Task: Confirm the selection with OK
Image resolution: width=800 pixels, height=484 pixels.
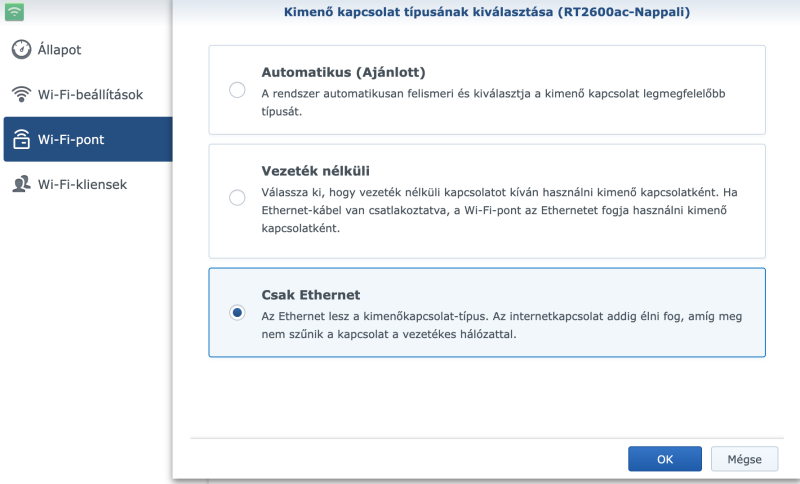Action: point(665,459)
